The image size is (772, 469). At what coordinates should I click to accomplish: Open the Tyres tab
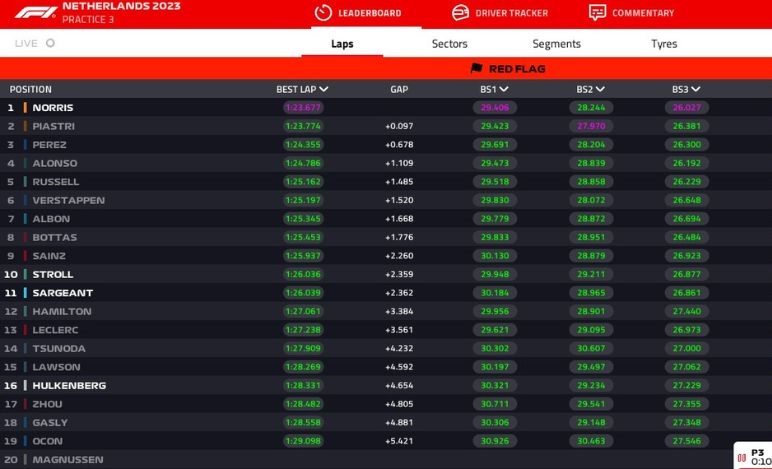[x=663, y=44]
